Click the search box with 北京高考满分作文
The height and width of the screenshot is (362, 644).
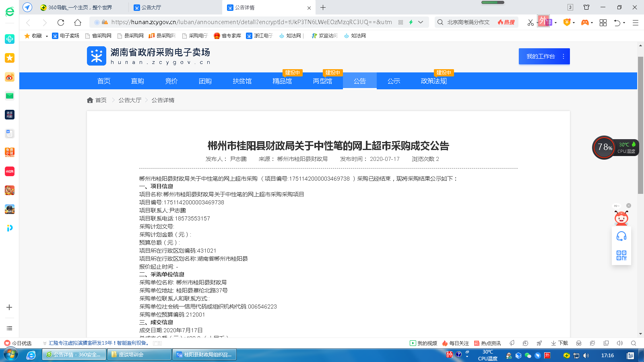(469, 22)
